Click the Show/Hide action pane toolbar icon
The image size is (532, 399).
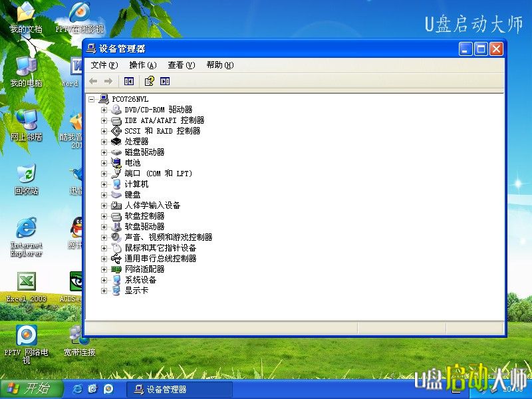coord(165,81)
